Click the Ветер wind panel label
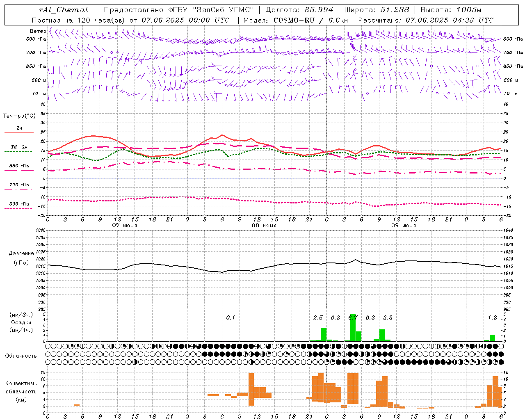This screenshot has width=525, height=420. pyautogui.click(x=38, y=31)
